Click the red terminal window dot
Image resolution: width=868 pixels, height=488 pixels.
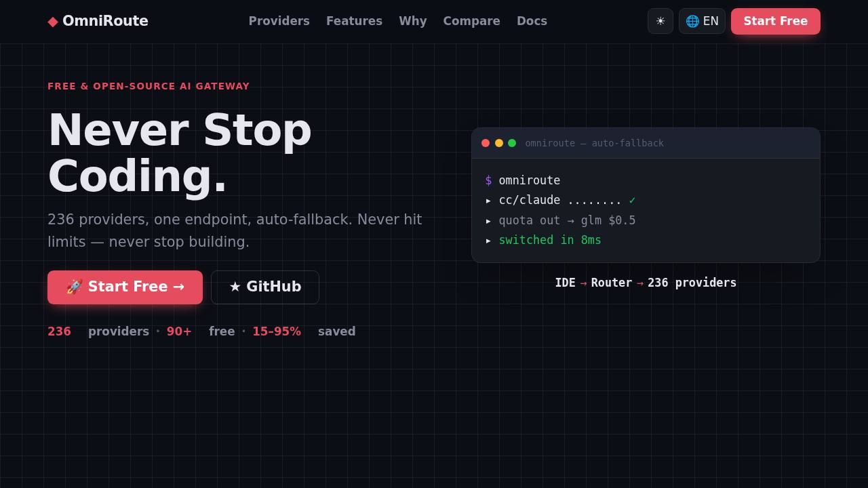(486, 143)
